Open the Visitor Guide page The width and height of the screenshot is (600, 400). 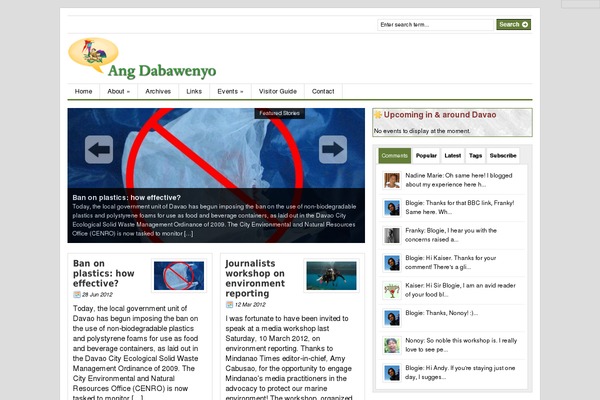point(278,91)
